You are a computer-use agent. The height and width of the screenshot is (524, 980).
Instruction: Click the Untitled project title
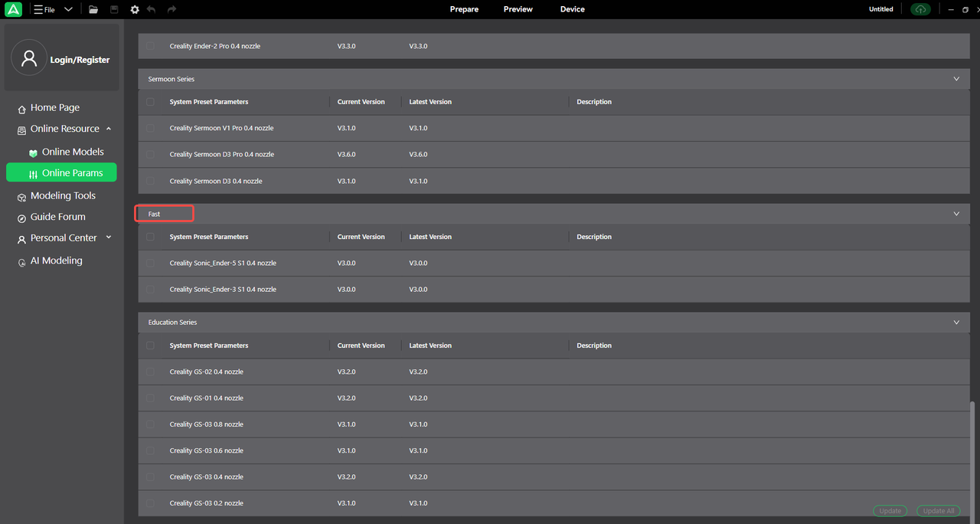coord(881,9)
